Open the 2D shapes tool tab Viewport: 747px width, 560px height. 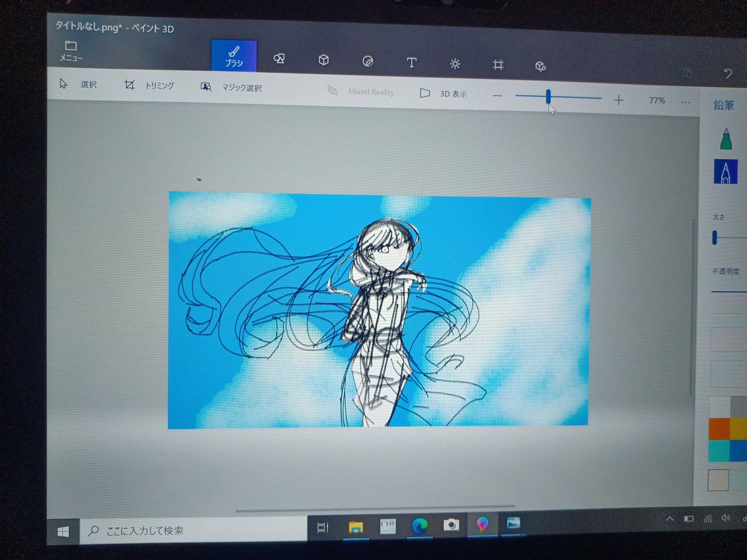click(279, 59)
